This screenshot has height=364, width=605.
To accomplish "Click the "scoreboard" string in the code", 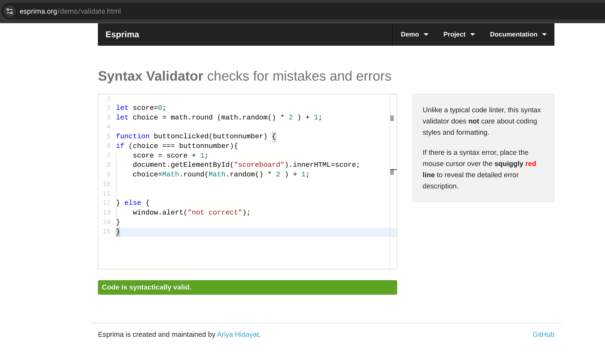I will 259,165.
